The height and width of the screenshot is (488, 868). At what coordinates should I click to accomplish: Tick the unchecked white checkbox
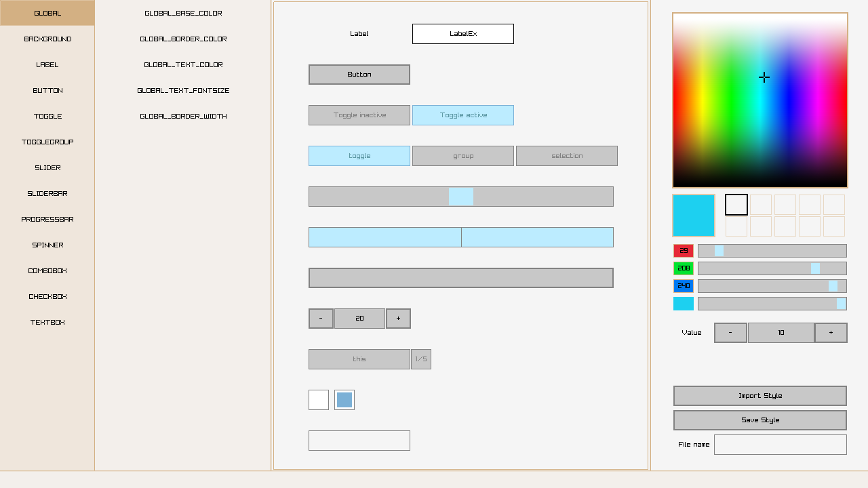[319, 400]
